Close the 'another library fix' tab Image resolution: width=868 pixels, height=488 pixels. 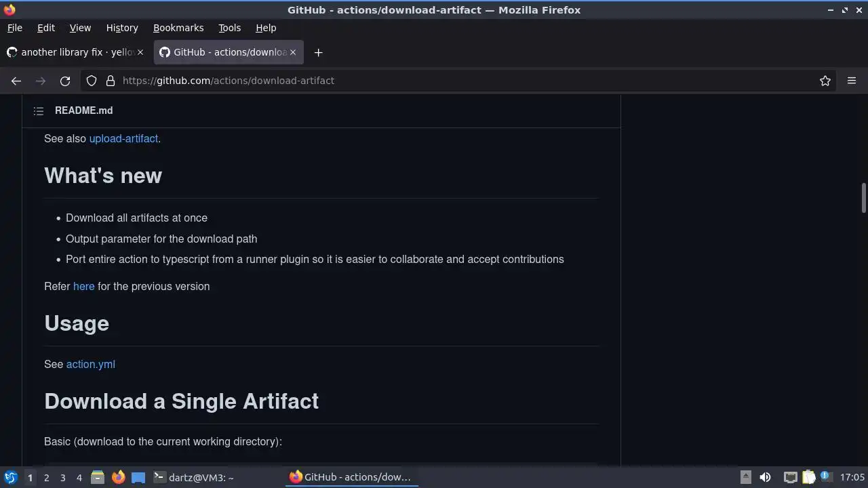click(x=141, y=52)
